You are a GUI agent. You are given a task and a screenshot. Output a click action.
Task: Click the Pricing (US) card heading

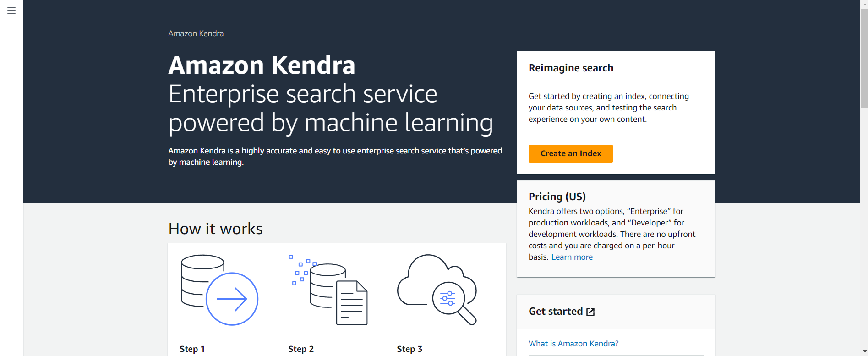[557, 196]
